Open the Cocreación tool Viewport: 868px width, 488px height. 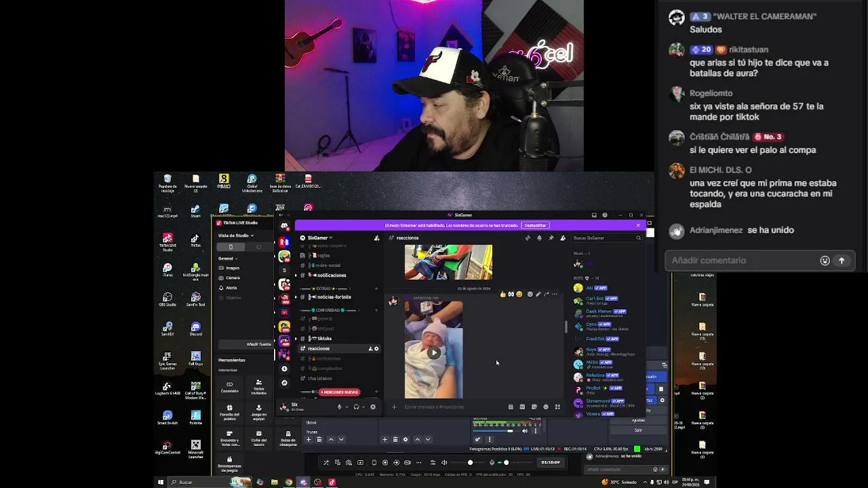coord(229,386)
